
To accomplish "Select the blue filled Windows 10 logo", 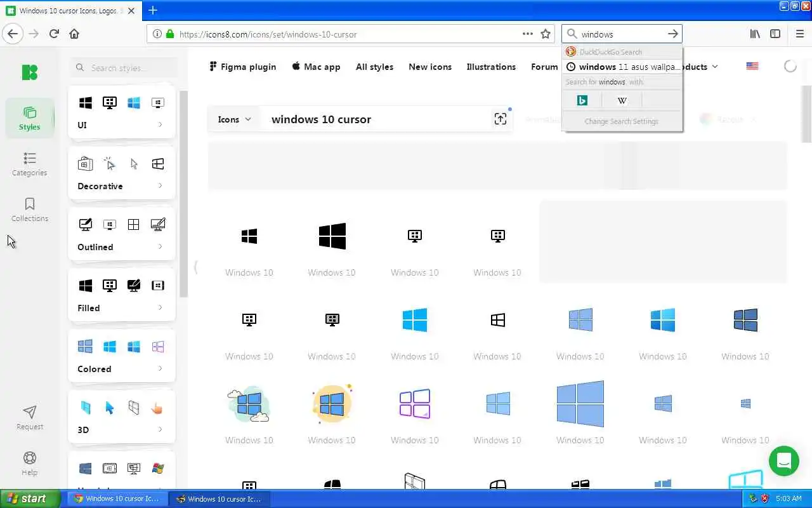I will point(415,320).
